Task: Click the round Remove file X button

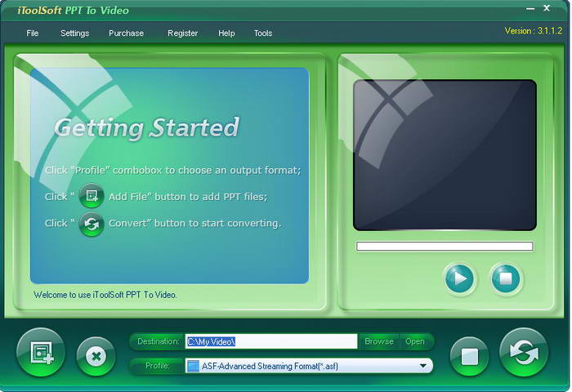Action: [x=96, y=356]
